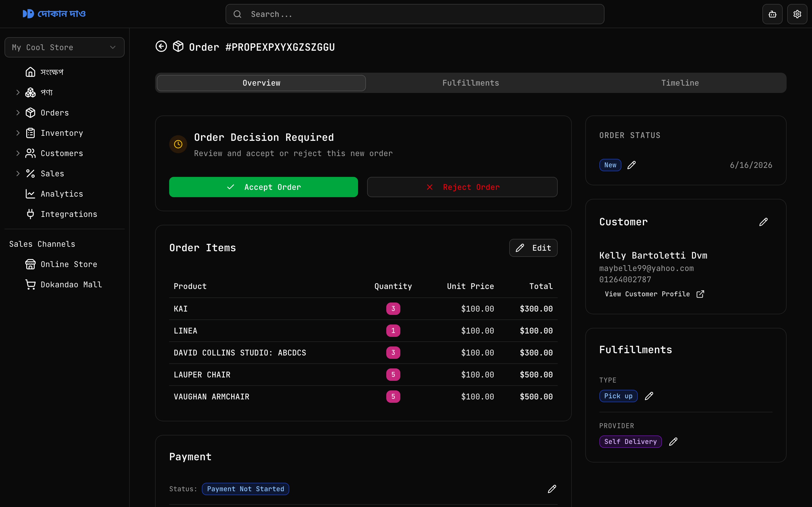Open the settings gear icon
The height and width of the screenshot is (507, 812).
797,14
